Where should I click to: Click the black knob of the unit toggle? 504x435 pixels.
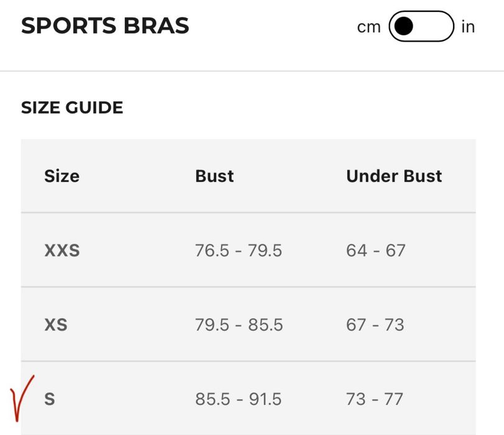coord(403,26)
